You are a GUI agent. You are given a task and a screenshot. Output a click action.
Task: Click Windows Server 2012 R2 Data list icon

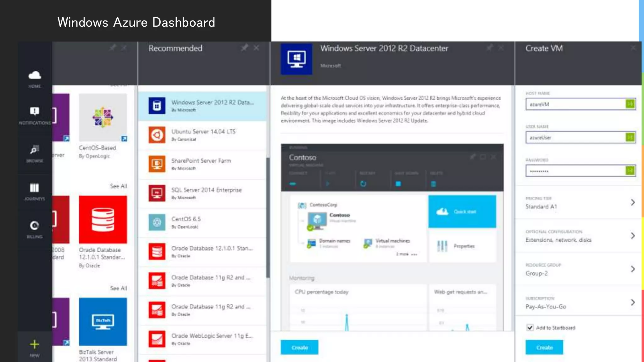[x=157, y=106]
